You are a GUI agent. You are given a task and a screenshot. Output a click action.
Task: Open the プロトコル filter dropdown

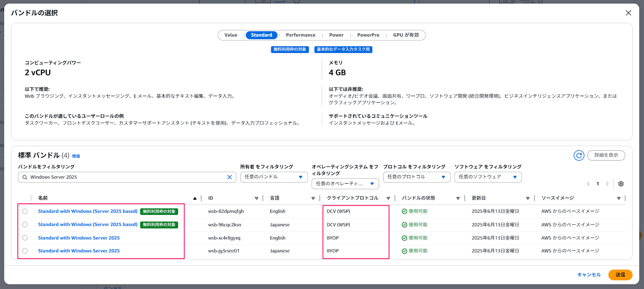pyautogui.click(x=416, y=177)
